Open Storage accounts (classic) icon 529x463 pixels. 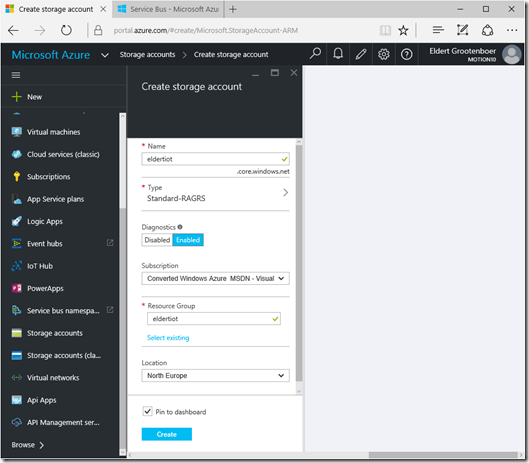click(17, 355)
